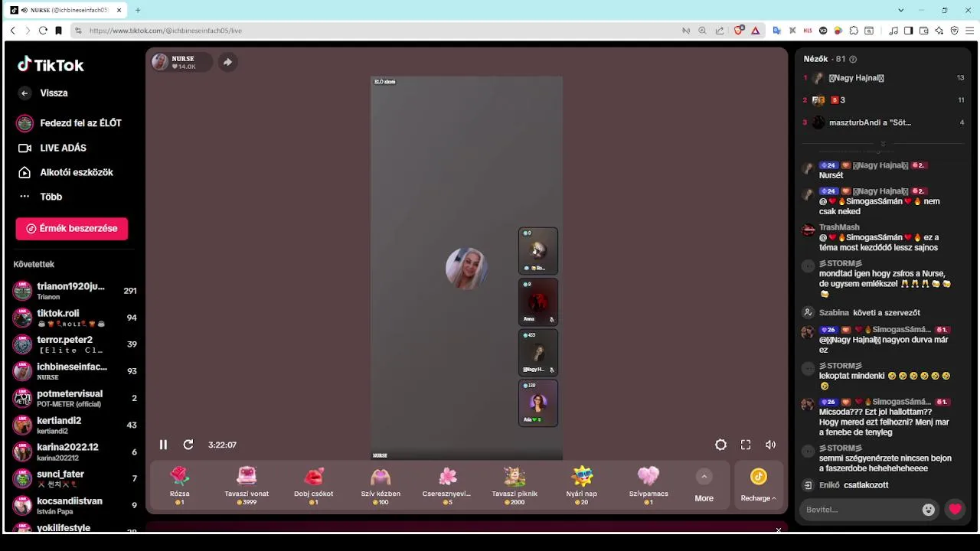Screen dimensions: 980x551
Task: Send a Tavaszi vonat gift
Action: click(247, 485)
